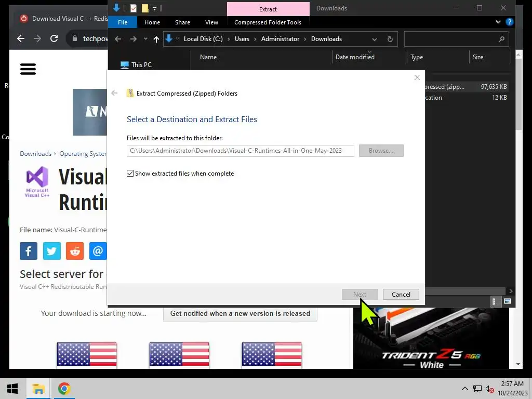532x399 pixels.
Task: Open the TechPowerUp hamburger menu
Action: click(28, 69)
